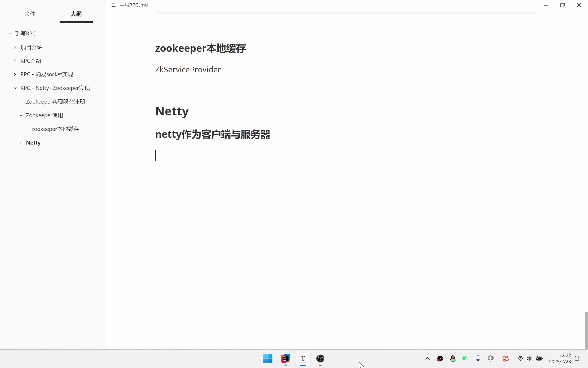The image size is (588, 368).
Task: Open OBS Studio from the taskbar
Action: [320, 358]
